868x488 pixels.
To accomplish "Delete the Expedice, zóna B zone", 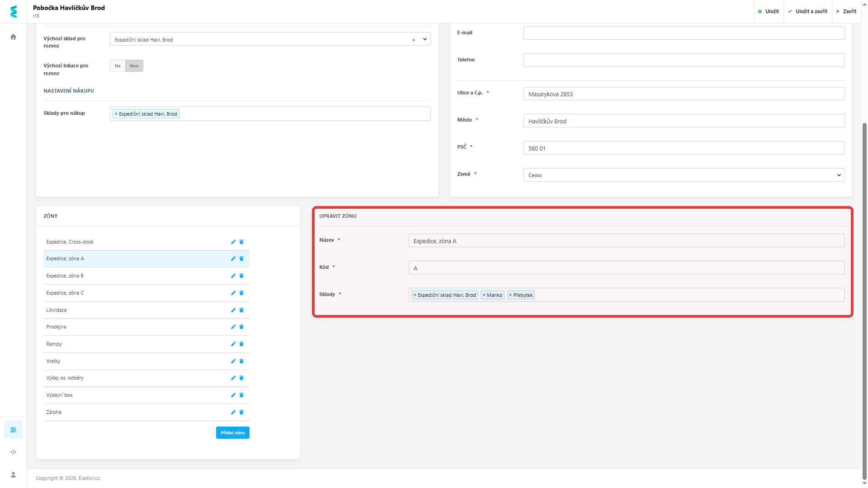I will pos(241,276).
